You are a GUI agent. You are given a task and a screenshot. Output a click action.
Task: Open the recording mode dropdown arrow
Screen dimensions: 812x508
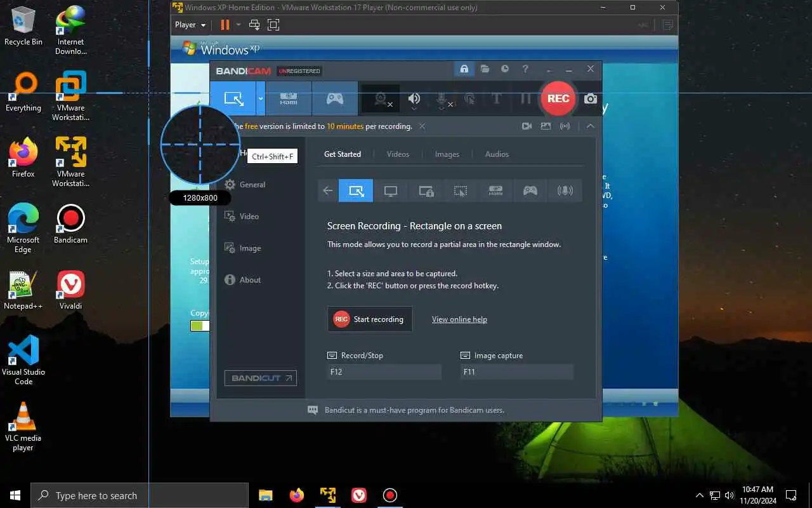pyautogui.click(x=260, y=98)
